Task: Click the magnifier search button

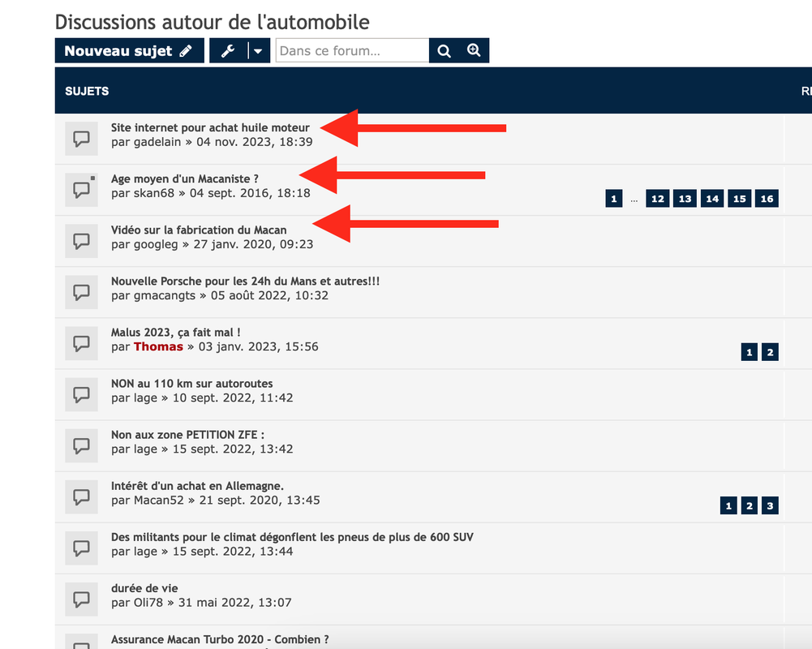Action: (x=444, y=51)
